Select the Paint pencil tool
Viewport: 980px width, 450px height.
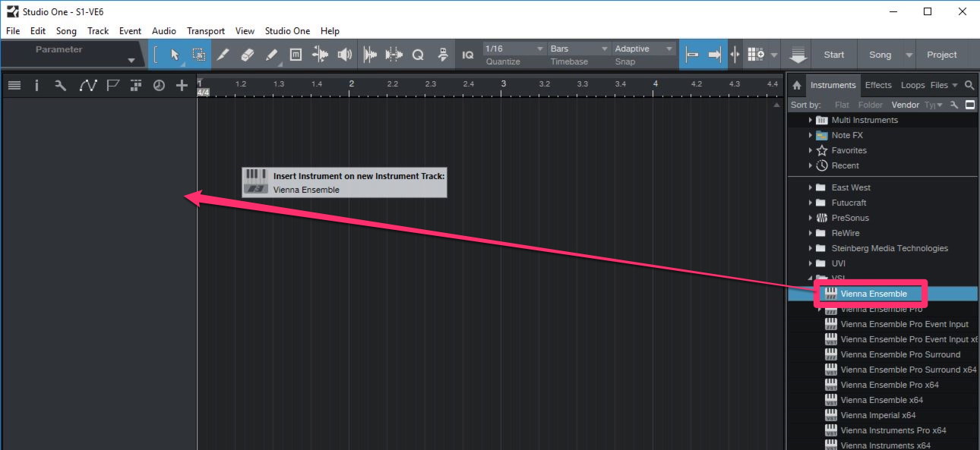[271, 55]
